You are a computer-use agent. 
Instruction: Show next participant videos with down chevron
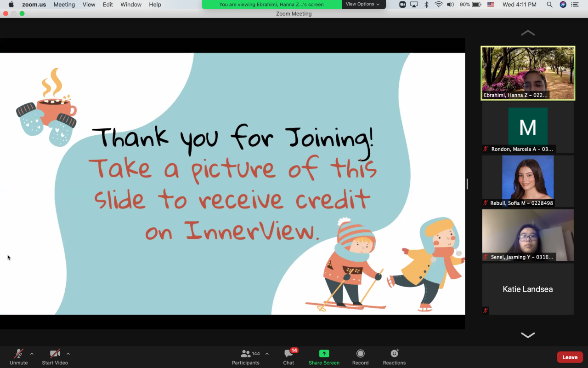tap(528, 335)
